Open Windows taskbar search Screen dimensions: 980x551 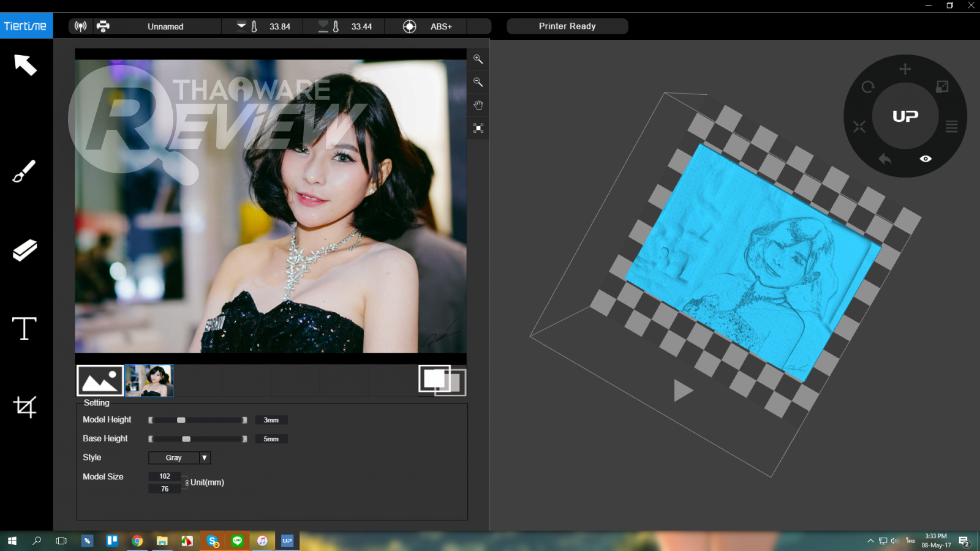coord(37,541)
